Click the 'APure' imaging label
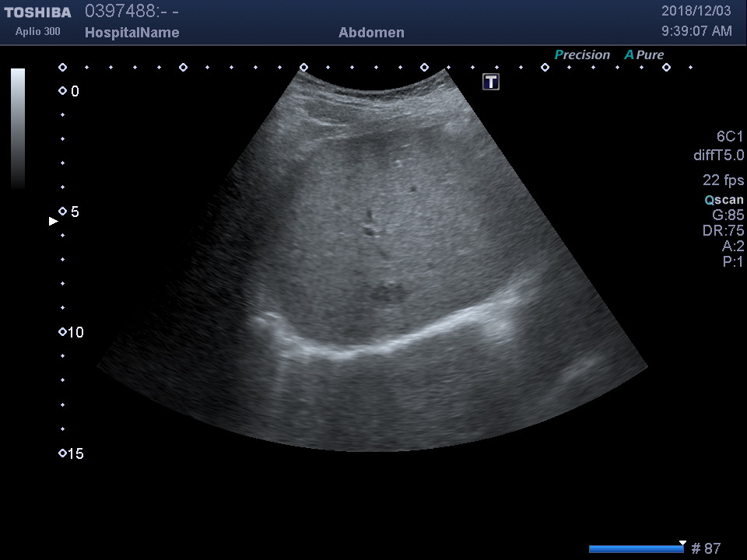This screenshot has height=560, width=747. (x=644, y=54)
